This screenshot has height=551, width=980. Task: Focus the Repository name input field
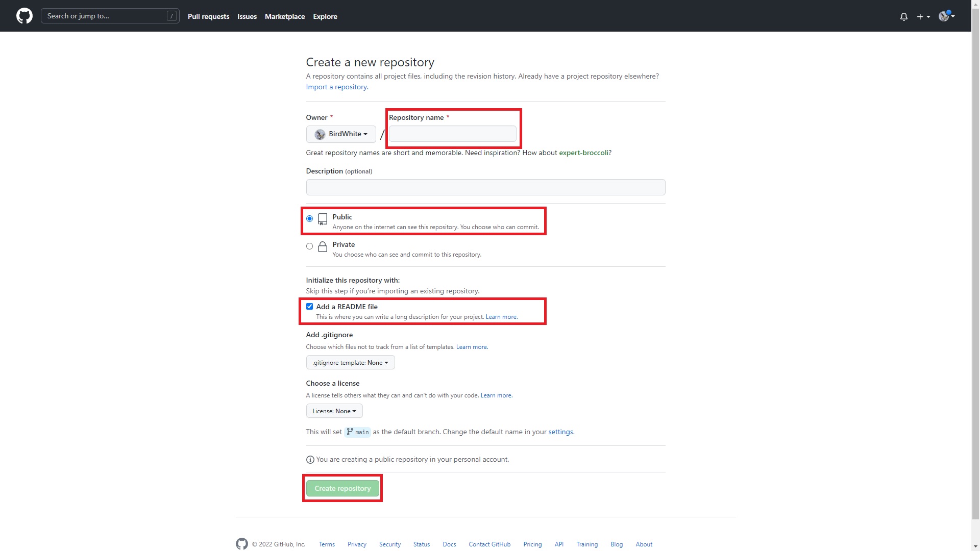(x=452, y=134)
